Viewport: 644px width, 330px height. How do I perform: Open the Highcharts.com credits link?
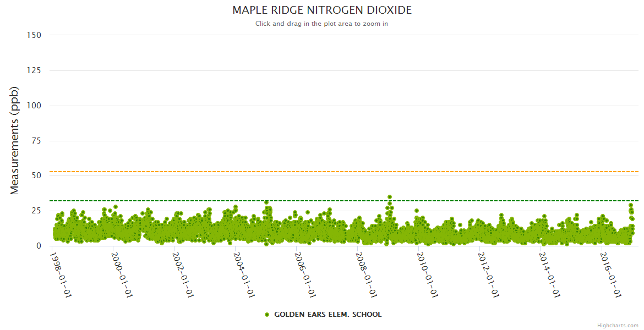pos(618,326)
